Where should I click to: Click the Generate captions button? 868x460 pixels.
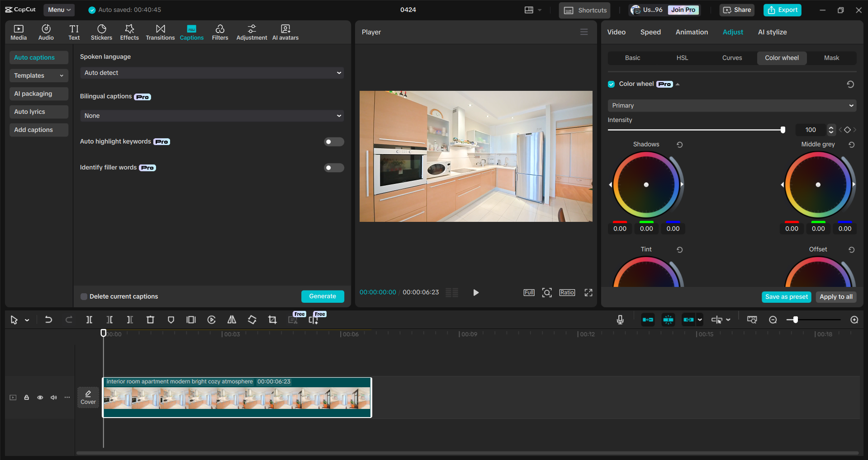pyautogui.click(x=323, y=296)
